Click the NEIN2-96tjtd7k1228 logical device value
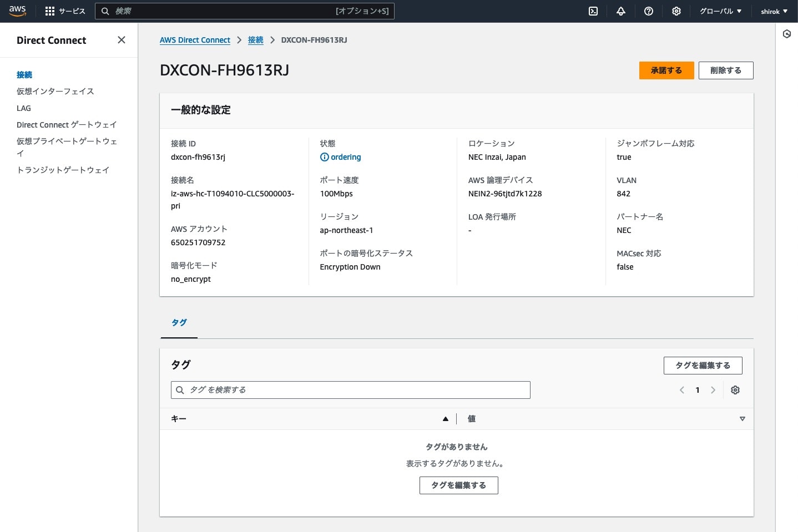The image size is (798, 532). click(505, 194)
